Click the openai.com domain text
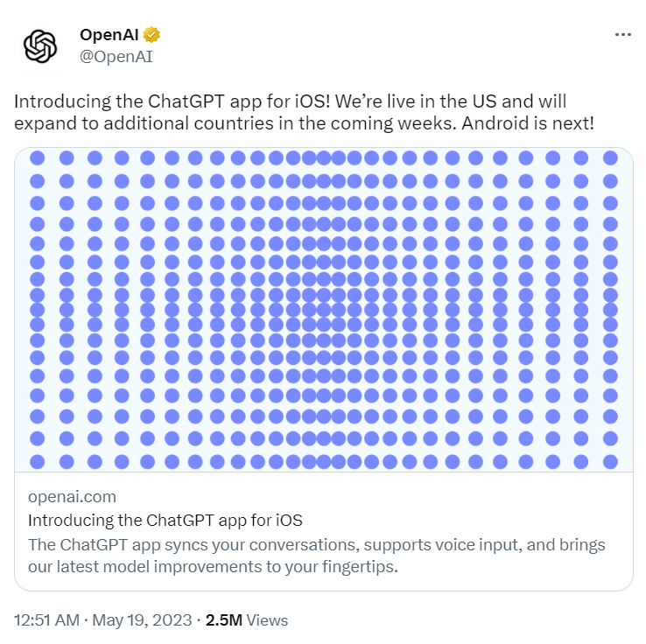This screenshot has width=646, height=644. pos(72,497)
